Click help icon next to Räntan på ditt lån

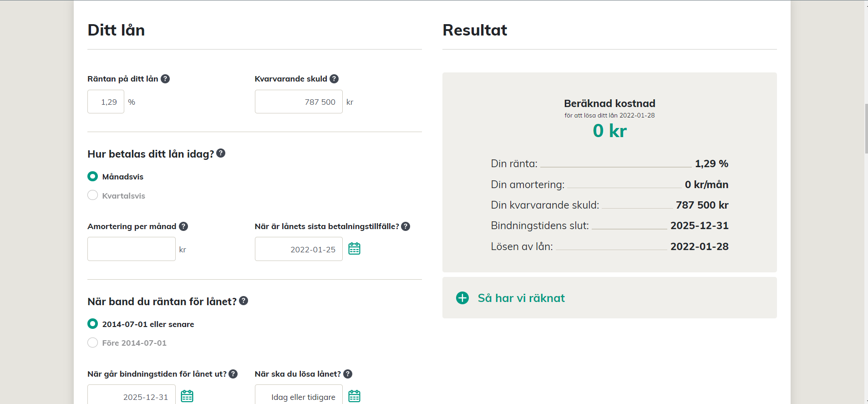coord(165,79)
